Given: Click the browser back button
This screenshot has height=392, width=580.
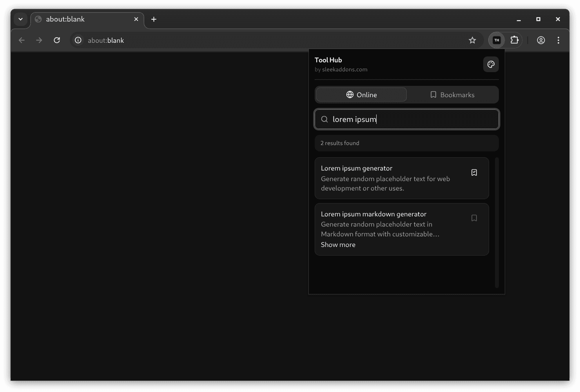Looking at the screenshot, I should [22, 40].
